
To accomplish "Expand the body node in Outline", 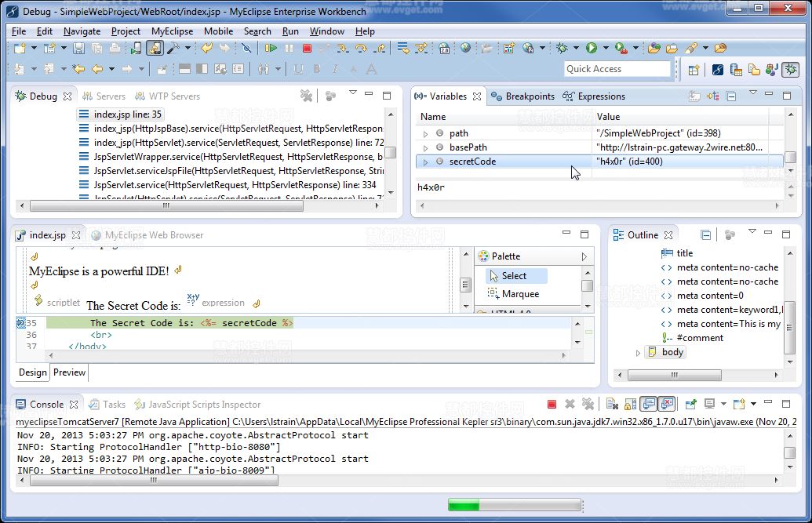I will pyautogui.click(x=638, y=353).
